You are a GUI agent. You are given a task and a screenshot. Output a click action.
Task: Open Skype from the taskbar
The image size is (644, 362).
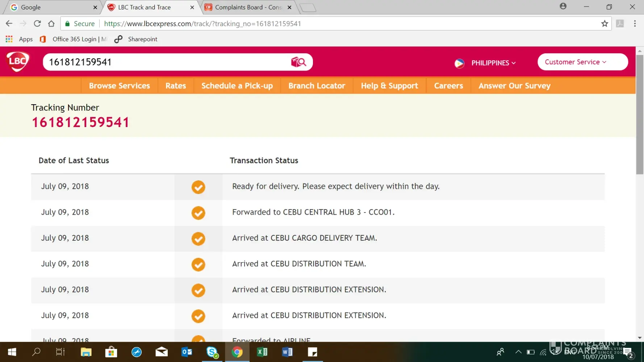[212, 352]
